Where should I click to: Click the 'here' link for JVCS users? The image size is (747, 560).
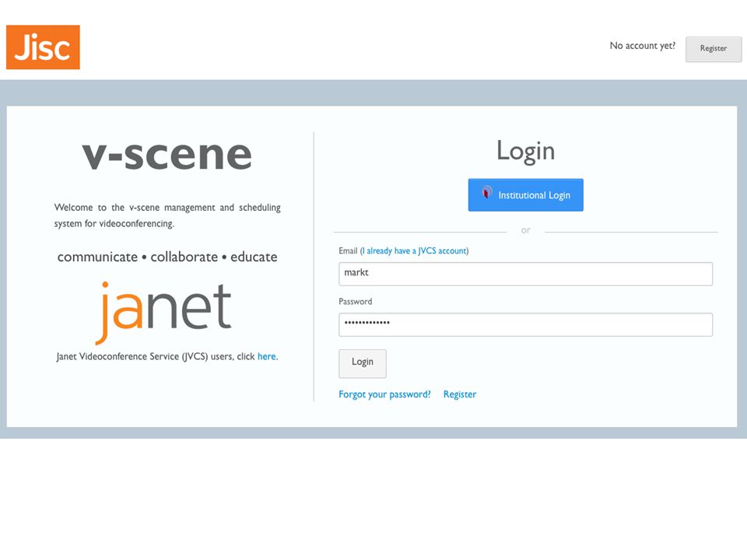coord(267,356)
